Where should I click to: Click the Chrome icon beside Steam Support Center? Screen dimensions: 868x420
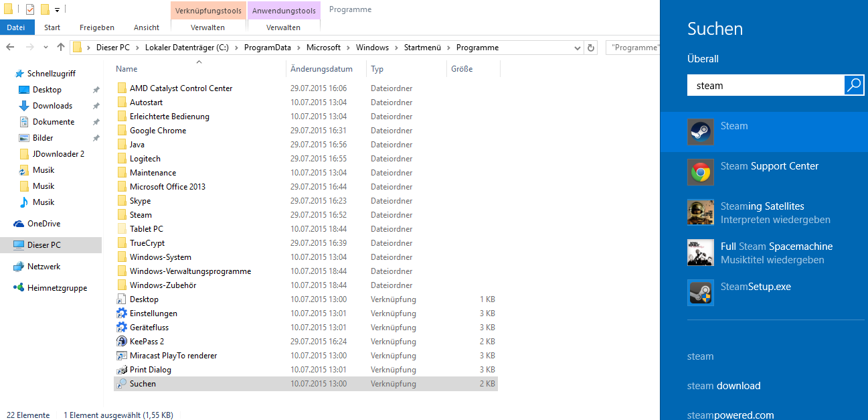click(x=701, y=172)
